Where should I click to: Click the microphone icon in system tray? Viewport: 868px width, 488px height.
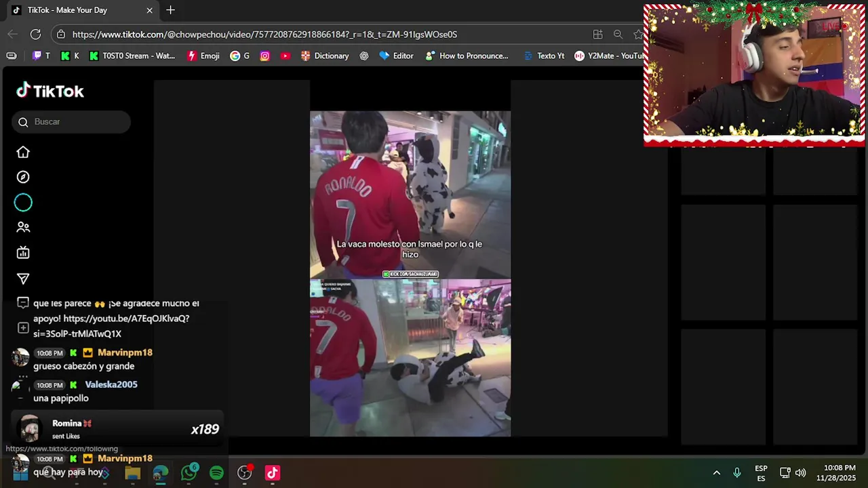[737, 472]
